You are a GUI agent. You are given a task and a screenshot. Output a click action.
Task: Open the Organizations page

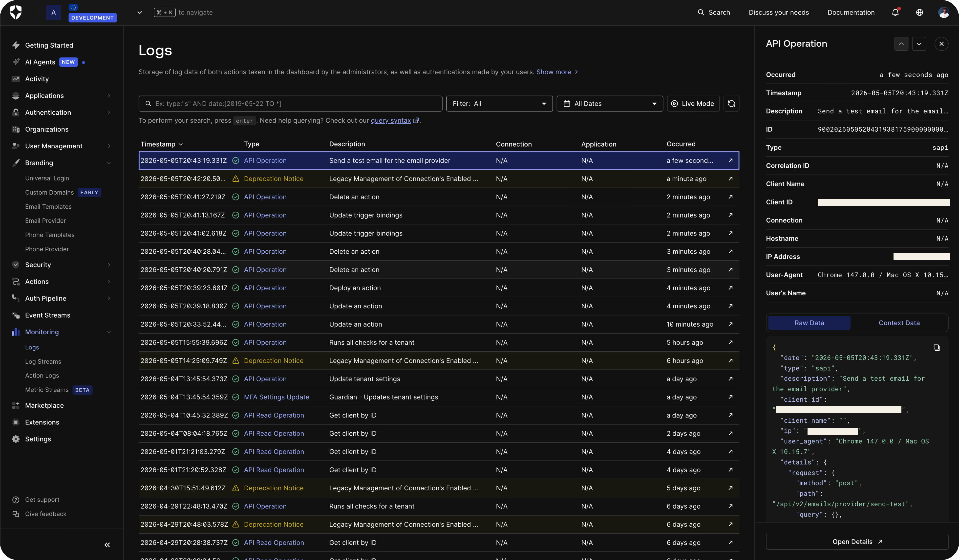pos(47,129)
